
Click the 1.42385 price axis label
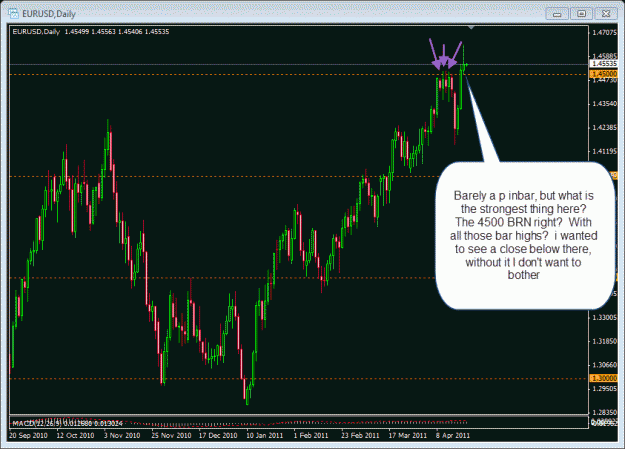(605, 128)
